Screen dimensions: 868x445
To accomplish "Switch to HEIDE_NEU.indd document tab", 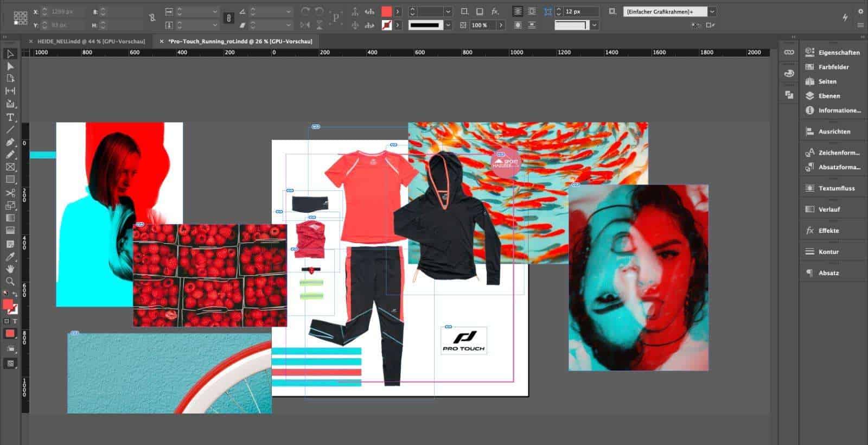I will 91,41.
